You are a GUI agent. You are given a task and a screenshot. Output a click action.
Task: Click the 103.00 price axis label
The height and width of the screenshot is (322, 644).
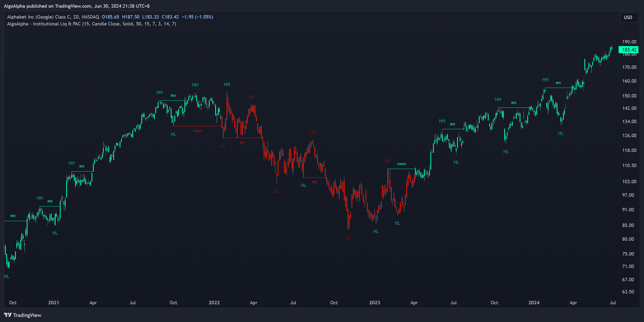click(629, 182)
